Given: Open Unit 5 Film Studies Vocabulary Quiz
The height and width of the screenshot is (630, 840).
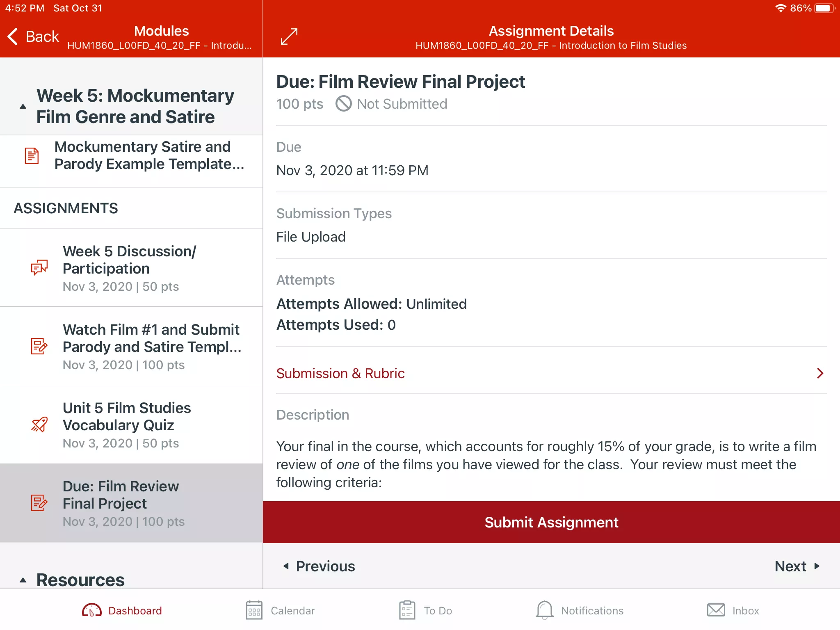Looking at the screenshot, I should click(131, 425).
